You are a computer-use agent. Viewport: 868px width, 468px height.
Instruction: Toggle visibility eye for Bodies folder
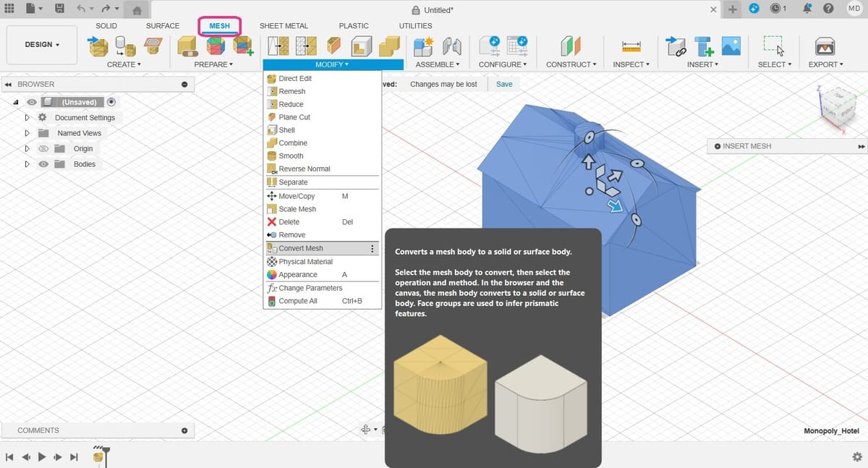(x=43, y=164)
